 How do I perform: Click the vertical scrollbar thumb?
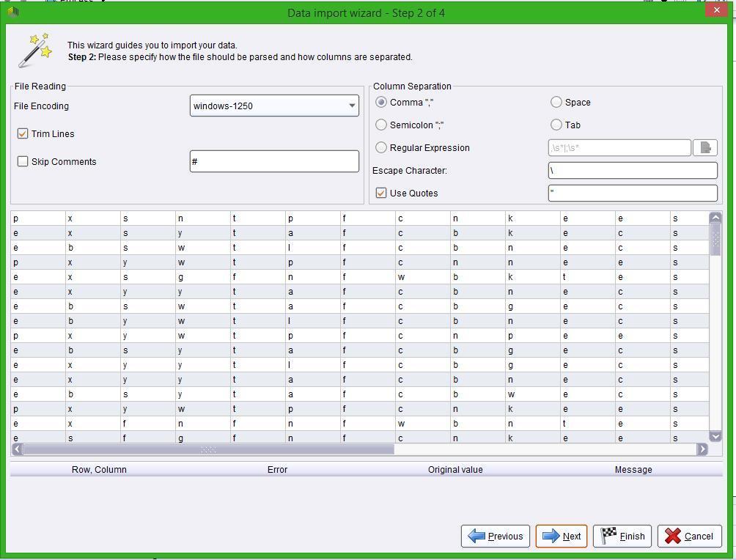tap(715, 240)
